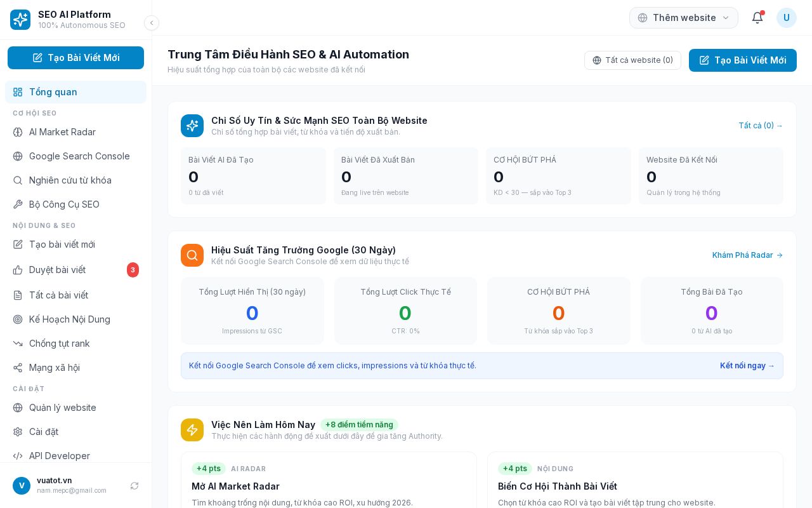This screenshot has height=508, width=812.
Task: Click the wrench icon for Bộ Công Cụ SEO
Action: pyautogui.click(x=18, y=204)
